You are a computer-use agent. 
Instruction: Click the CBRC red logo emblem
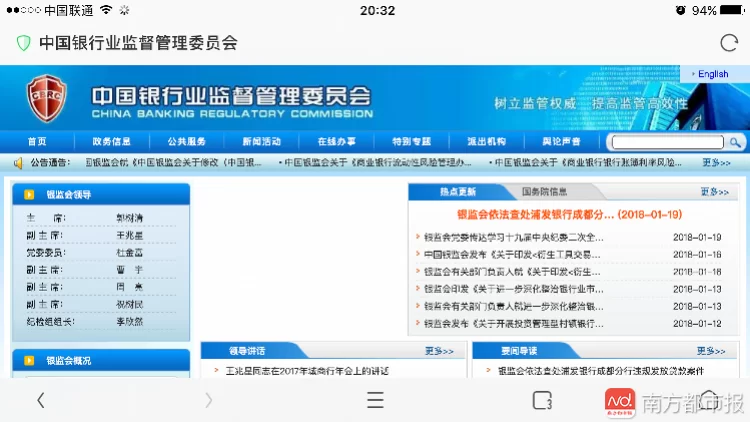[46, 98]
